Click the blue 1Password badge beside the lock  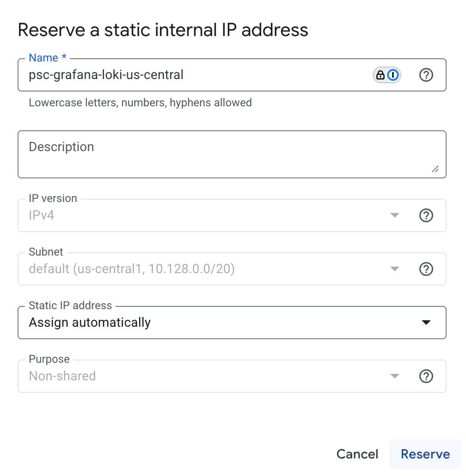click(392, 74)
